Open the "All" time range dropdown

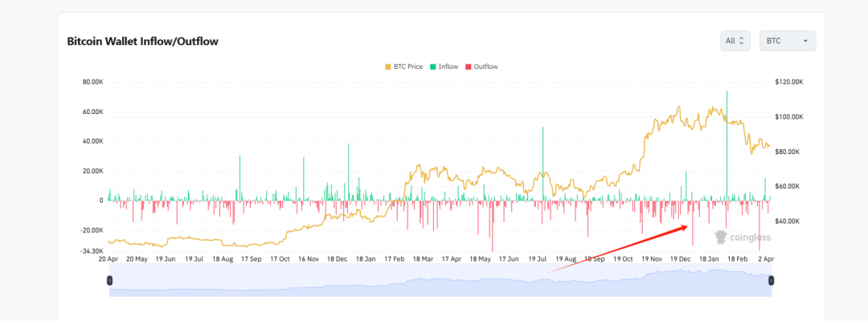735,40
